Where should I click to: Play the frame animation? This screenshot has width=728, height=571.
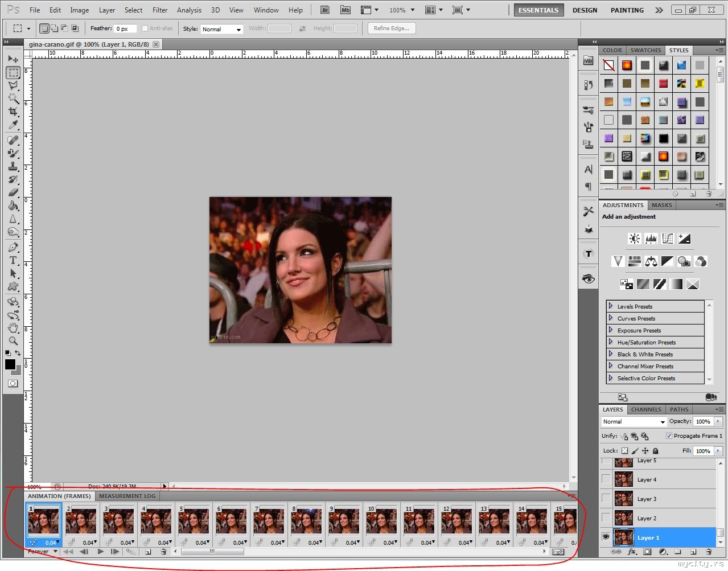click(100, 552)
